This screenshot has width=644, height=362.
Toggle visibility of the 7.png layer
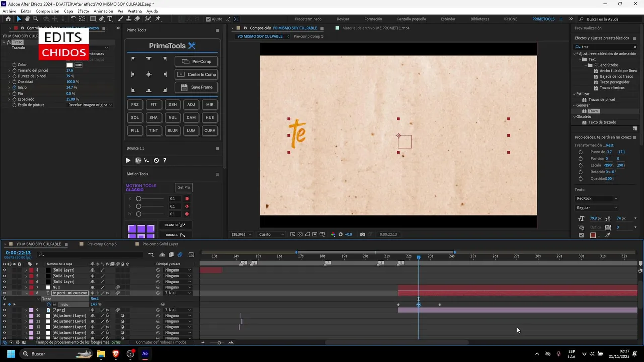[x=4, y=310]
